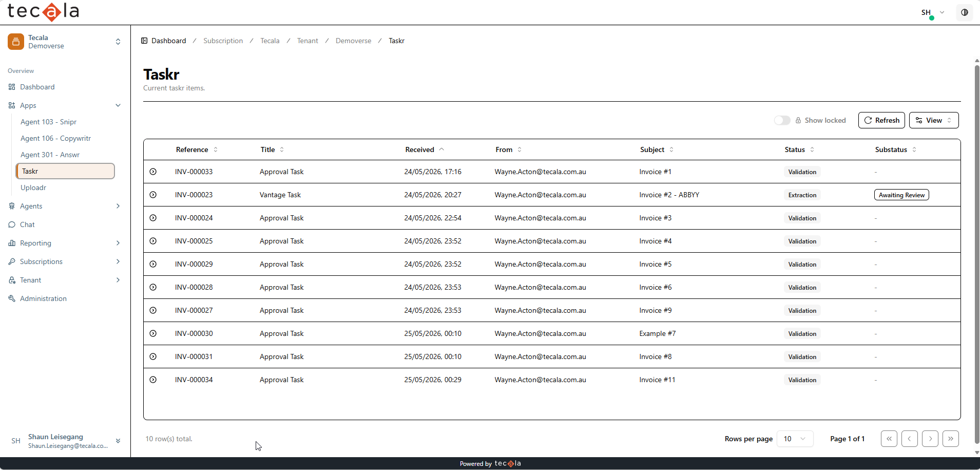Image resolution: width=980 pixels, height=470 pixels.
Task: Open Agent 301 - Answr
Action: [x=50, y=155]
